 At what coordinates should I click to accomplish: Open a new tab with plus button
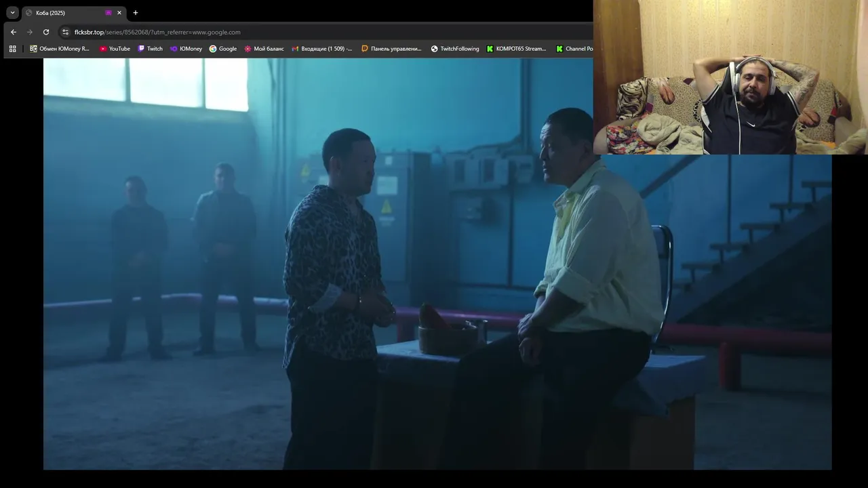pos(135,12)
